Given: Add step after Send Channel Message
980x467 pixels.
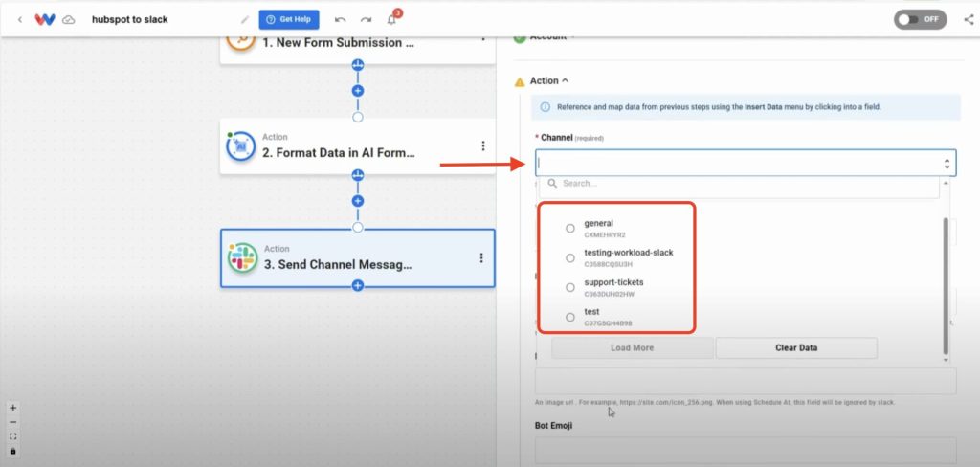Looking at the screenshot, I should (x=358, y=286).
